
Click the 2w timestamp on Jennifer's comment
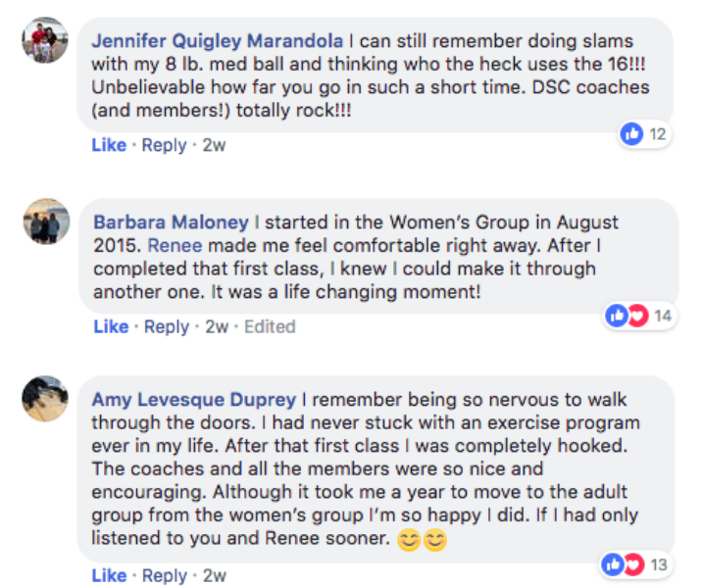(214, 145)
